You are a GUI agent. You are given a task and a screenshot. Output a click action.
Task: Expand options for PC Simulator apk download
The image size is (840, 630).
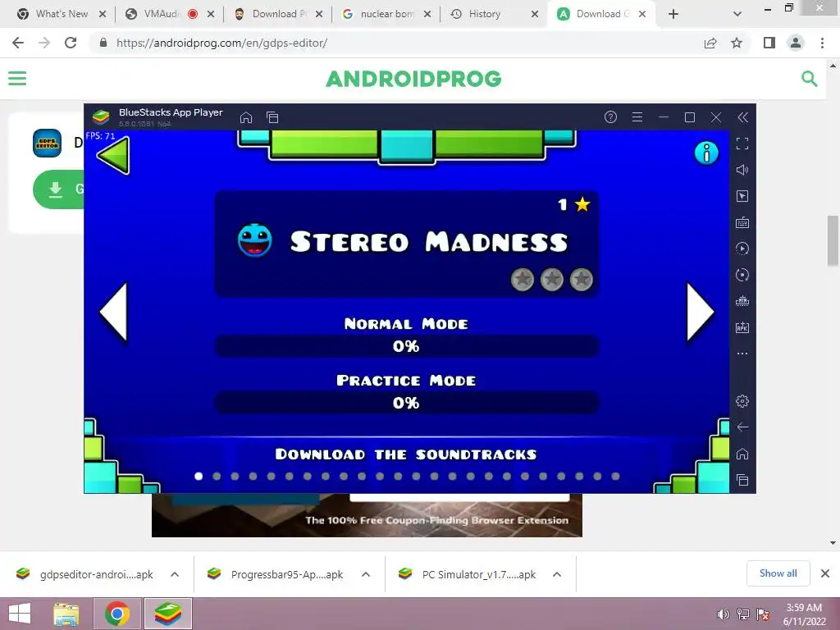pyautogui.click(x=557, y=574)
